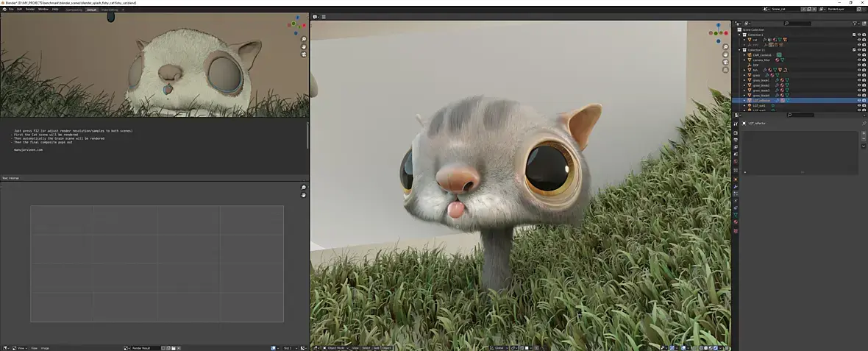The width and height of the screenshot is (868, 351).
Task: Click hand pan icon in top-left viewport
Action: click(304, 47)
